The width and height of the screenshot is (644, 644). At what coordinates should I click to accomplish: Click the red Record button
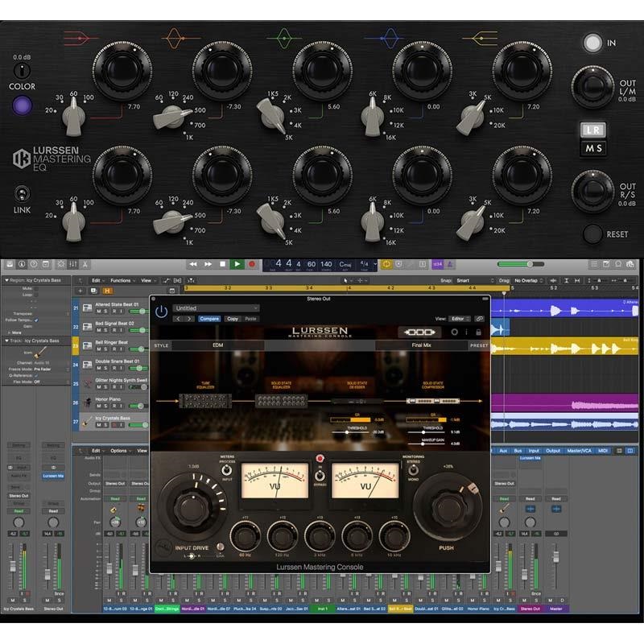point(252,264)
